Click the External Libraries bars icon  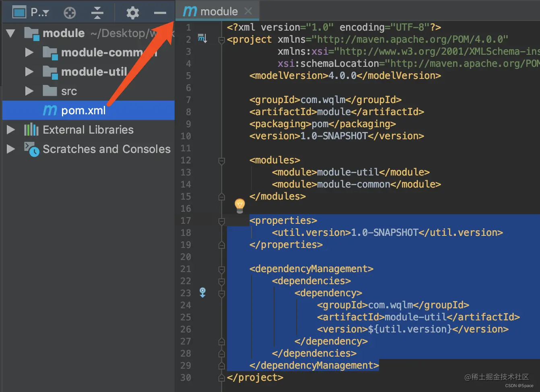(x=31, y=130)
